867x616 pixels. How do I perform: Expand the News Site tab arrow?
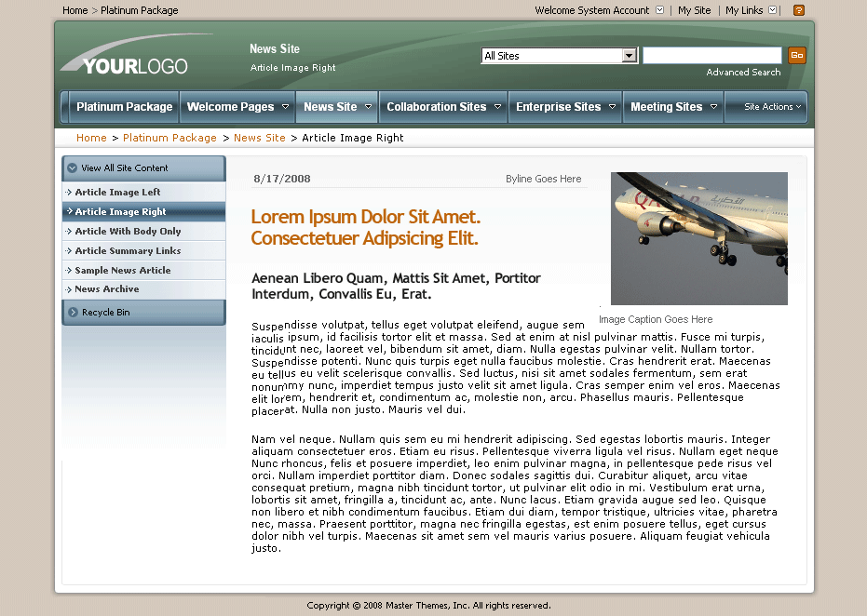(x=368, y=107)
